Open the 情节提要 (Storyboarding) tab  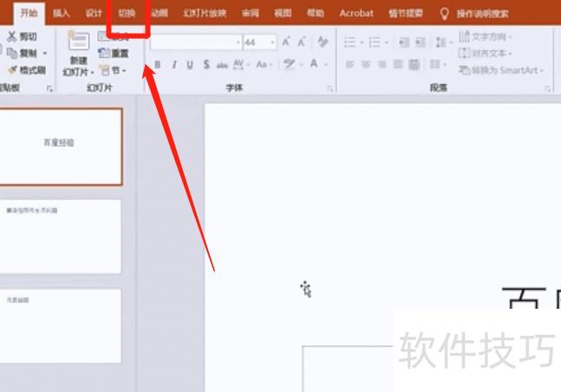coord(406,13)
